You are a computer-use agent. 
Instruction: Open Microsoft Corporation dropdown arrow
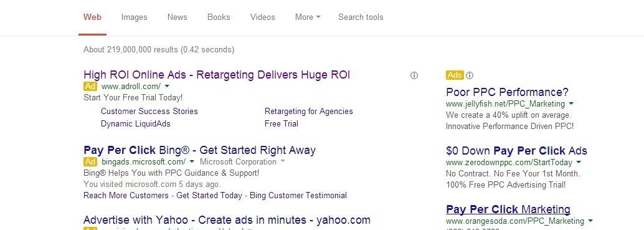point(282,161)
